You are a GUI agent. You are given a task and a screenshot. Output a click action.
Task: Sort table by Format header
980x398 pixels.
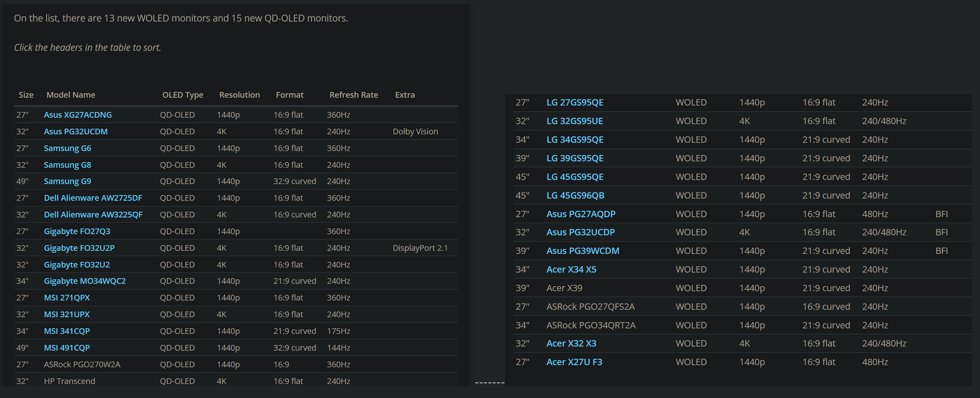(x=289, y=95)
